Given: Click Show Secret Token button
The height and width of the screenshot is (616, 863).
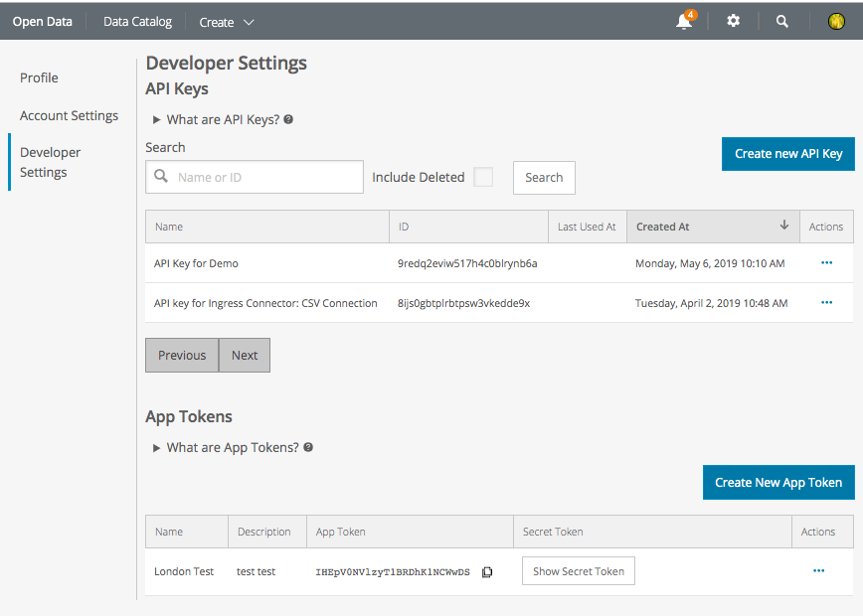Looking at the screenshot, I should click(x=579, y=571).
